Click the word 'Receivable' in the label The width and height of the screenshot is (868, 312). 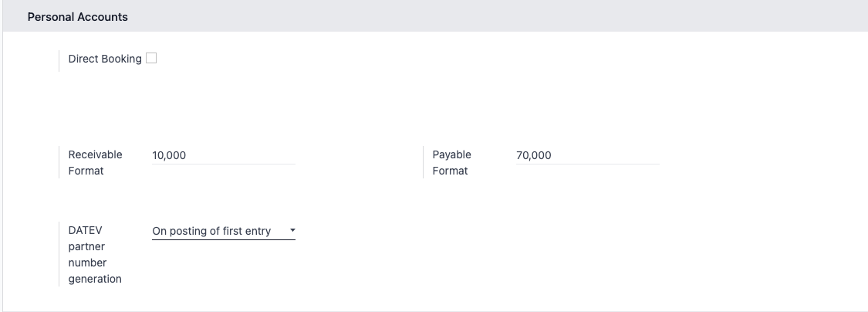(95, 154)
